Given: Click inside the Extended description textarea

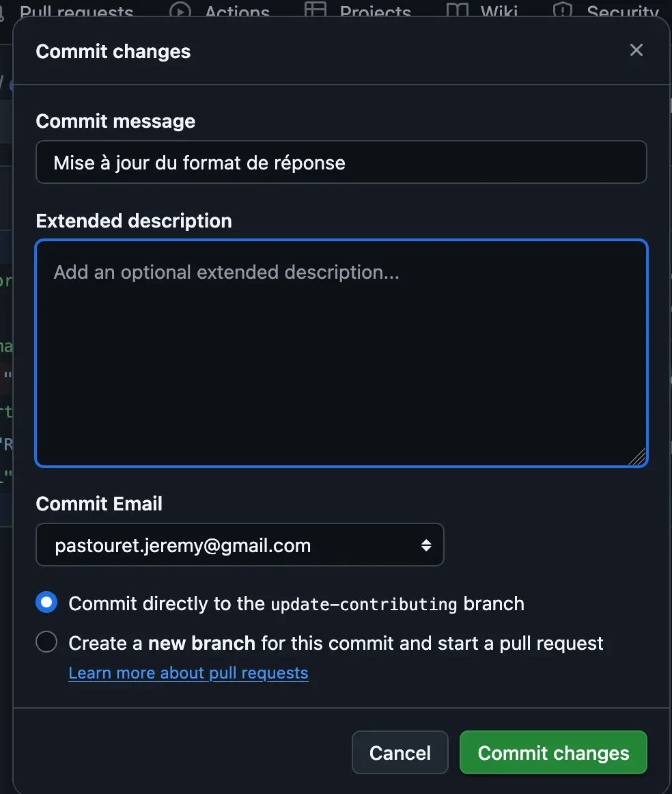Looking at the screenshot, I should (x=341, y=353).
